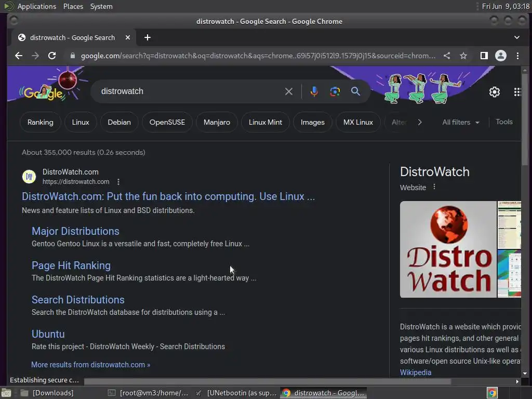Open the Applications menu

[x=37, y=6]
